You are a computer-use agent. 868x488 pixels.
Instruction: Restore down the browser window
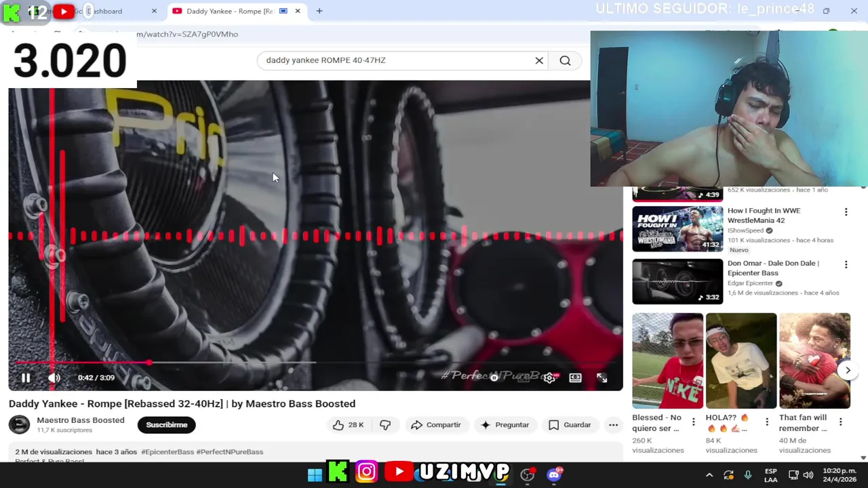826,11
